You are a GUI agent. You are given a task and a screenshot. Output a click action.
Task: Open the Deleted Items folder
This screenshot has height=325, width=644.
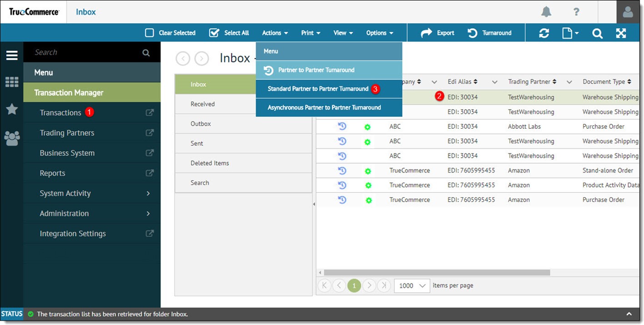pos(210,163)
